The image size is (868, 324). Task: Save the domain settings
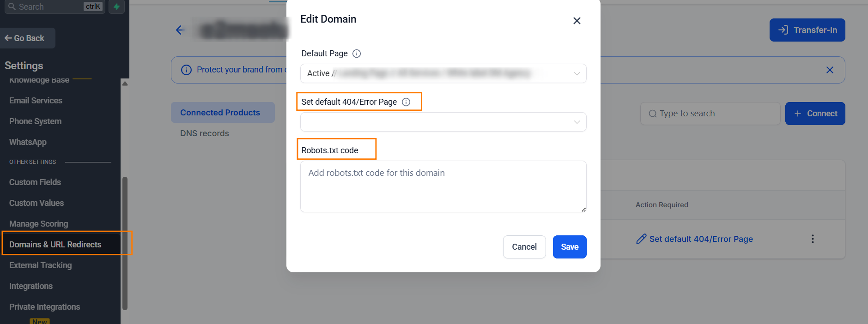(569, 247)
